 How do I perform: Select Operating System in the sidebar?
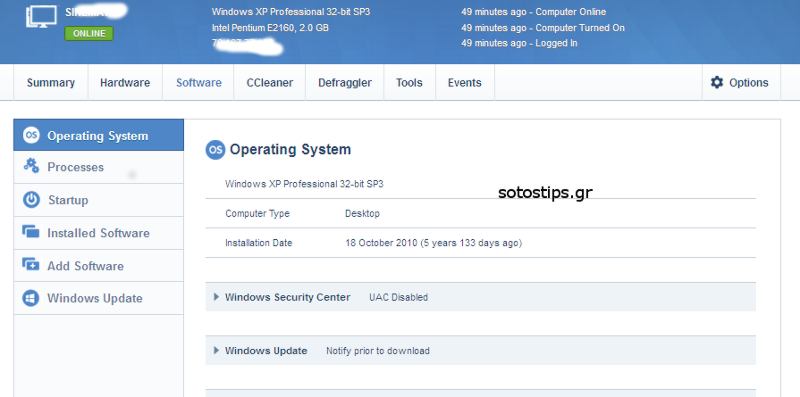pos(98,135)
